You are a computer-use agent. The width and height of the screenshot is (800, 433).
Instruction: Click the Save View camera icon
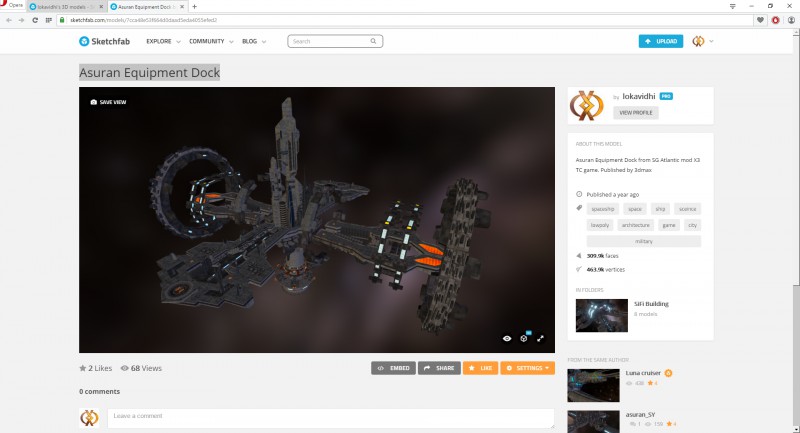pos(94,102)
